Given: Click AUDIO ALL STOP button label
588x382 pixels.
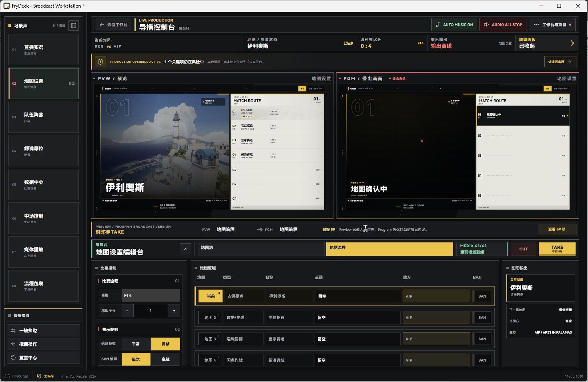Looking at the screenshot, I should [x=507, y=25].
